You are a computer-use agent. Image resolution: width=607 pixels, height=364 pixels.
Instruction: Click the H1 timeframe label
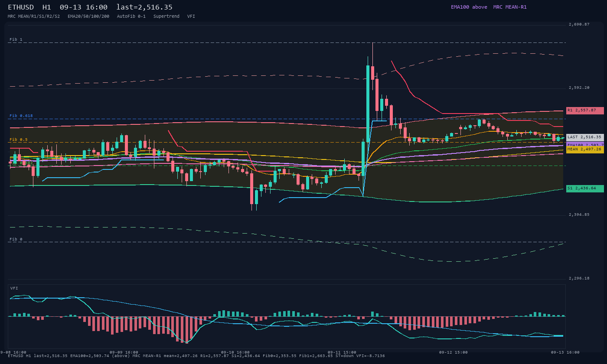(x=47, y=7)
